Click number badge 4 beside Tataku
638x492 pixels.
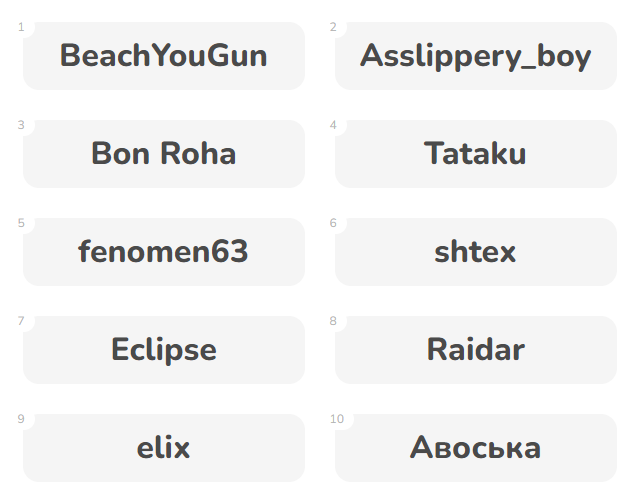tap(333, 125)
